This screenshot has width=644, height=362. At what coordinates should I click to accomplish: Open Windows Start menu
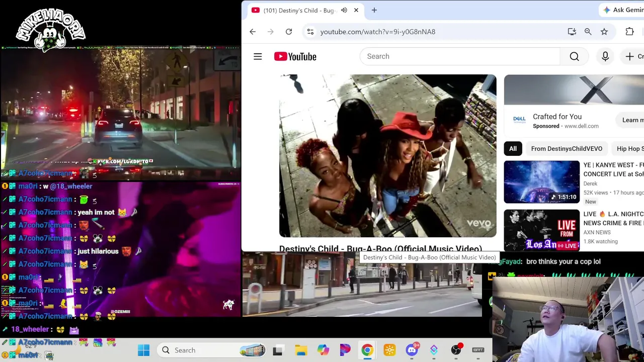[144, 350]
